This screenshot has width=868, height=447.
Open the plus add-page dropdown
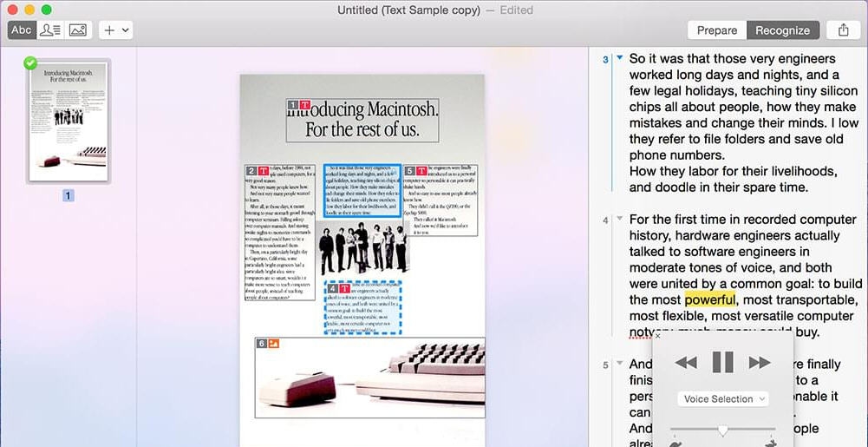(115, 30)
